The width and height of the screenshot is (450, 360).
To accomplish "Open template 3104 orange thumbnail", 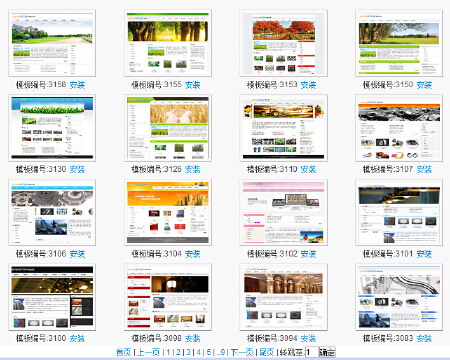I will pyautogui.click(x=168, y=212).
